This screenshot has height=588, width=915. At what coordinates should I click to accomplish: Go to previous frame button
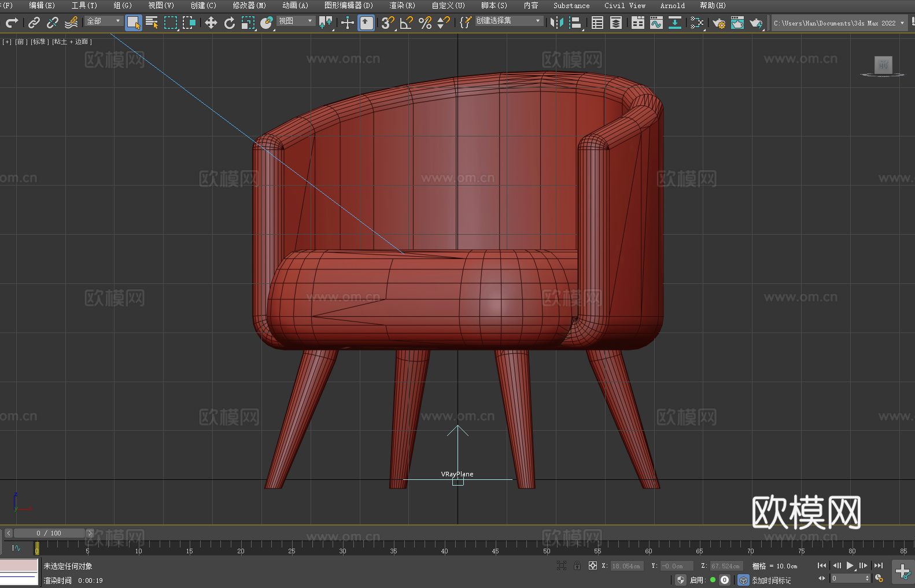click(836, 565)
